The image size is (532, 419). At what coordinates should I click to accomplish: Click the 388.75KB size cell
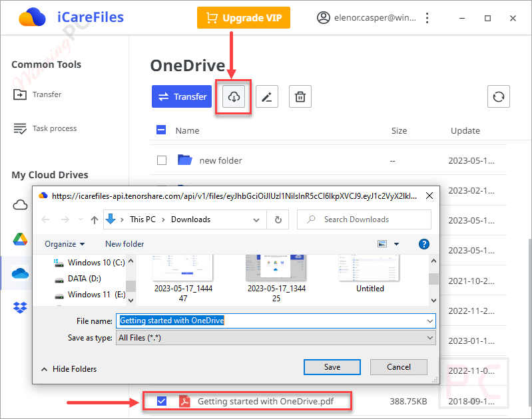[x=408, y=401]
